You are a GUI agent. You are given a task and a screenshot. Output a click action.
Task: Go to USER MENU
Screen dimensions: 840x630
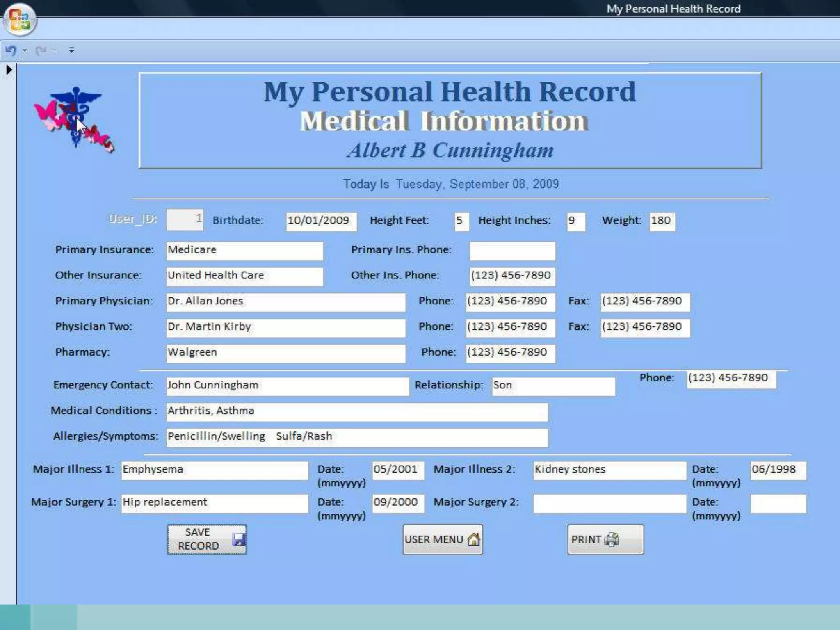click(434, 539)
